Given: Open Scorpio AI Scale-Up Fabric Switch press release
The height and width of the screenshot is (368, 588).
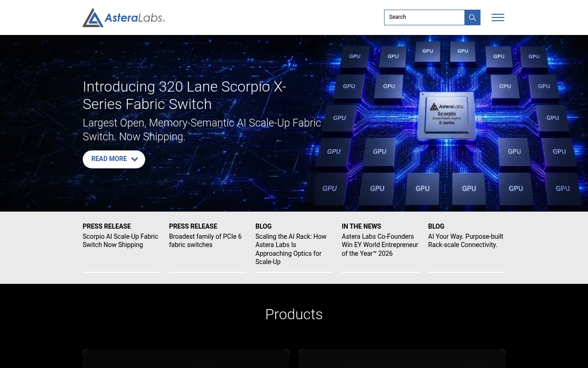Looking at the screenshot, I should (121, 241).
